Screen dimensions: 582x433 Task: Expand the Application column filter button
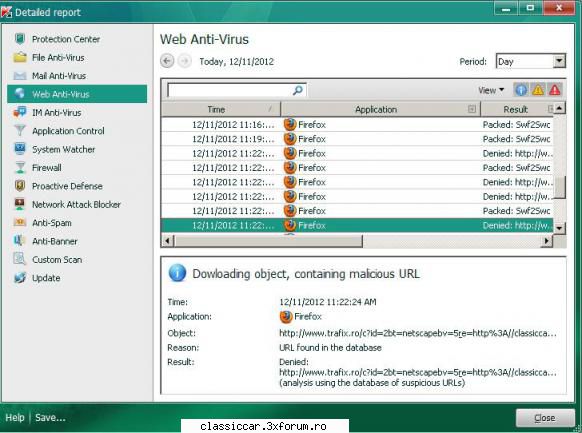coord(472,109)
